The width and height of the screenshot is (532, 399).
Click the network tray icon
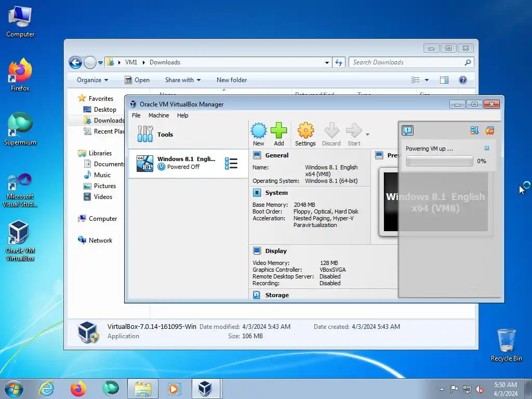[x=467, y=389]
